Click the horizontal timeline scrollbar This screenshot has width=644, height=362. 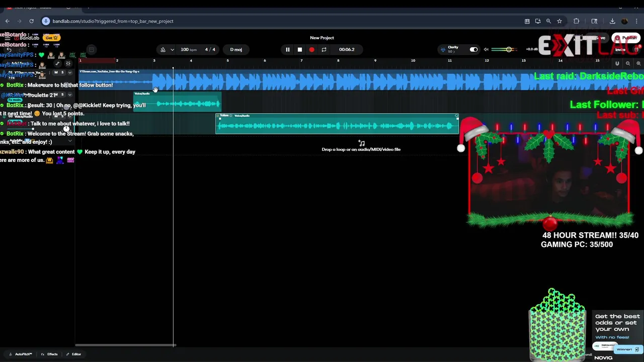point(125,345)
